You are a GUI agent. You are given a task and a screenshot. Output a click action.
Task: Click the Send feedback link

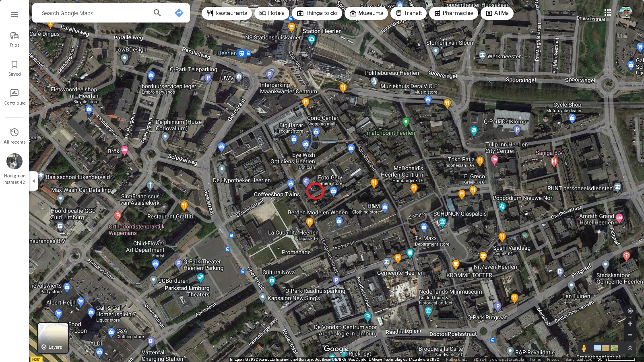(578, 360)
